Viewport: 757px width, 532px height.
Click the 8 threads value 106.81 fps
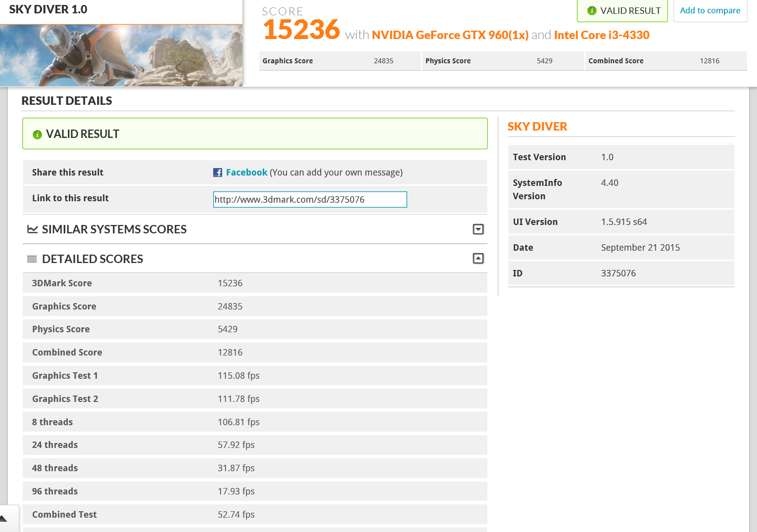point(238,422)
